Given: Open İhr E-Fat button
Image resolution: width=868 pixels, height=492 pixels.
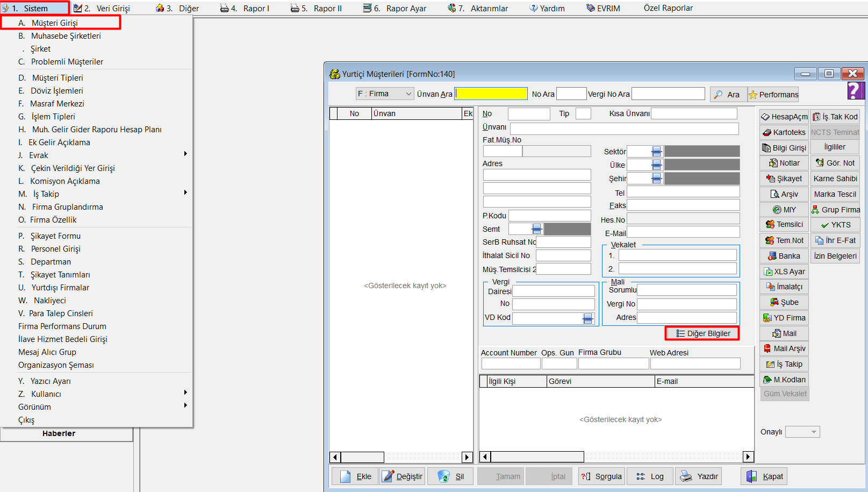Looking at the screenshot, I should pos(835,240).
